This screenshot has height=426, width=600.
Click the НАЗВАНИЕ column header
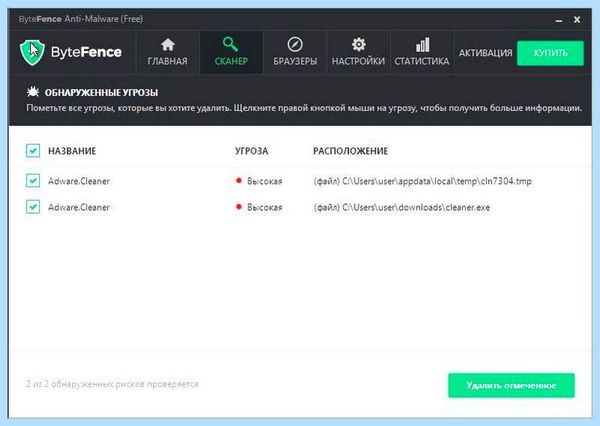pyautogui.click(x=72, y=151)
